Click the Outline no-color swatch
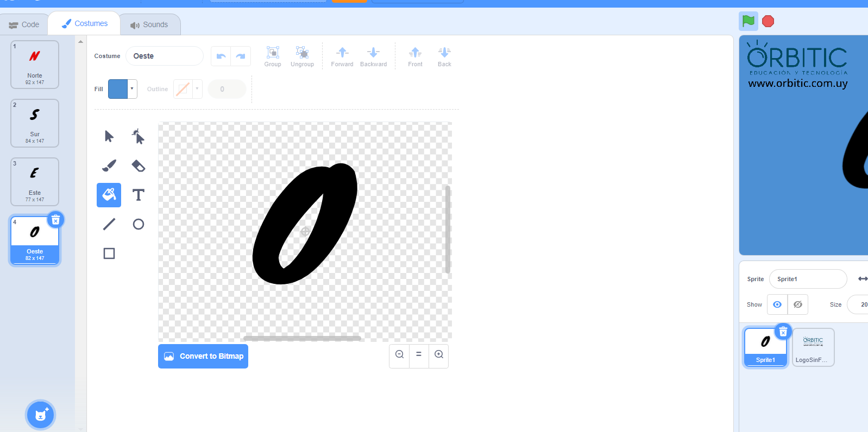The width and height of the screenshot is (868, 432). tap(183, 89)
